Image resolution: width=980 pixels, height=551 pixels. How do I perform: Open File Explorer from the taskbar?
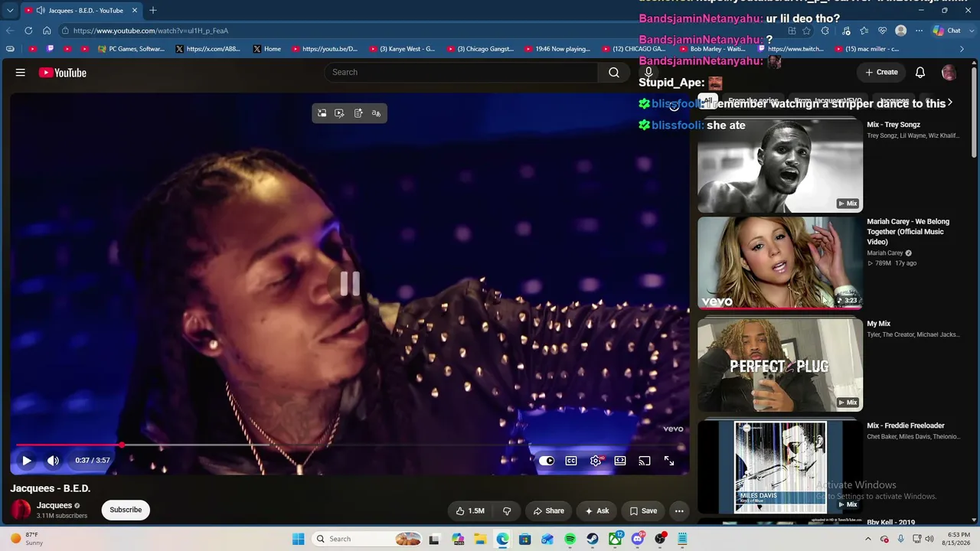[x=480, y=539]
